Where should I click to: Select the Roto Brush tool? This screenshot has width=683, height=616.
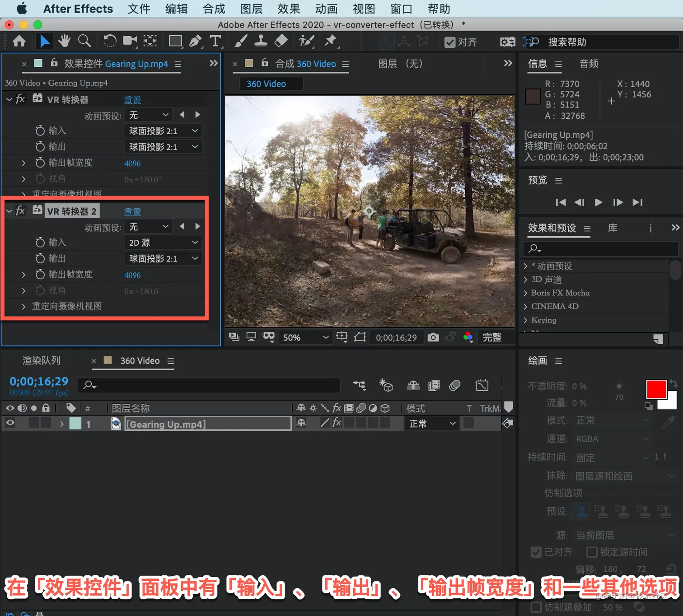coord(306,41)
